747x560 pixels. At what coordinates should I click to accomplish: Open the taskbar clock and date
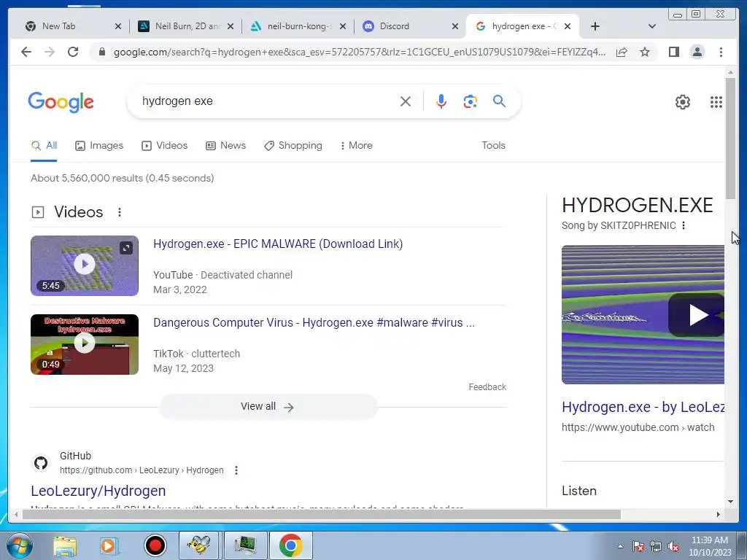tap(710, 546)
